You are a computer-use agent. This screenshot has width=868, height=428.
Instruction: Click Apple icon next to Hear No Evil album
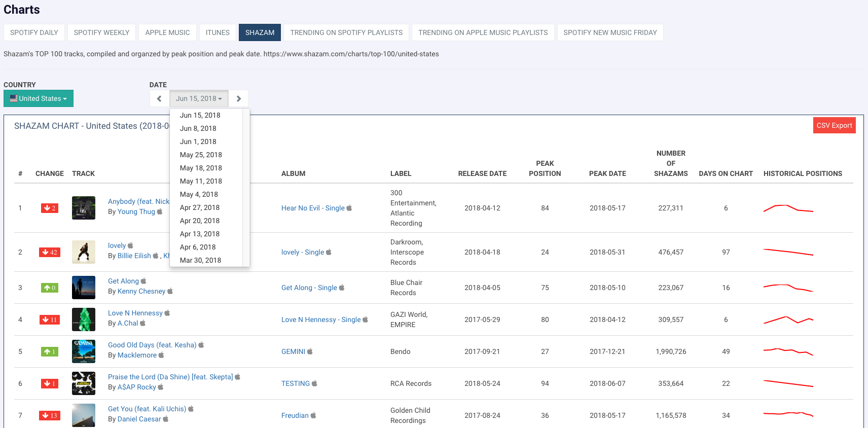point(349,208)
